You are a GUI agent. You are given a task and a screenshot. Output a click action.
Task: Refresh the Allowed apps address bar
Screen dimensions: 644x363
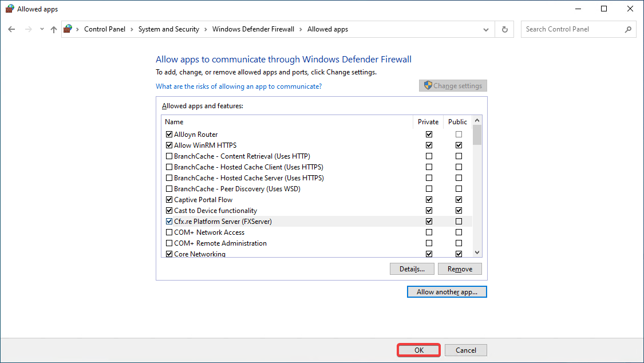505,29
